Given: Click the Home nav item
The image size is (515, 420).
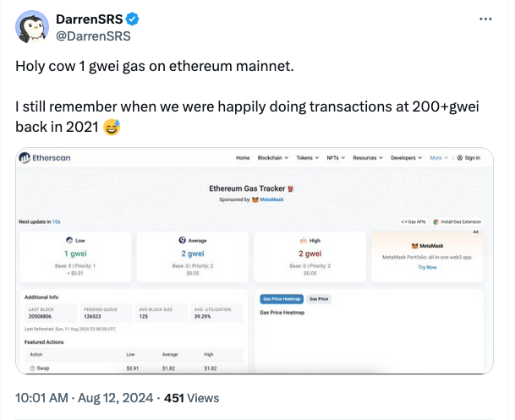Looking at the screenshot, I should pos(243,158).
